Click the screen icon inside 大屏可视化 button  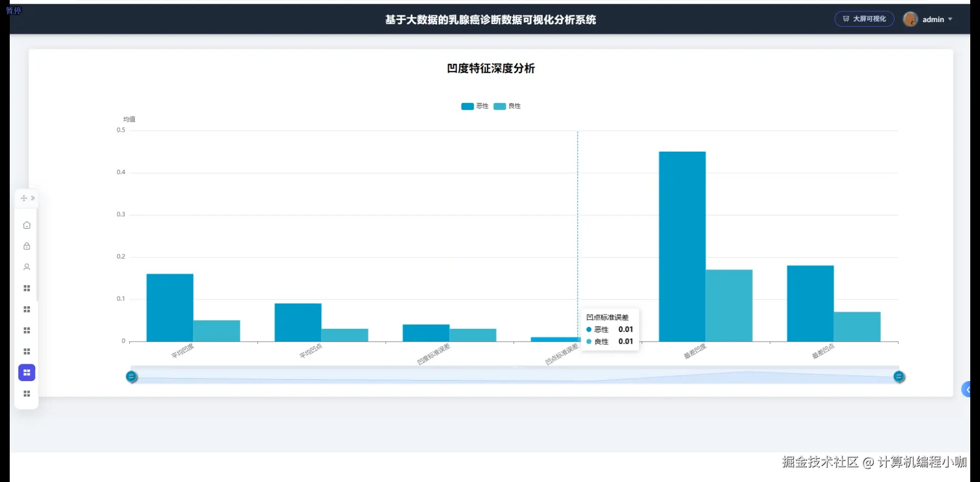coord(846,19)
